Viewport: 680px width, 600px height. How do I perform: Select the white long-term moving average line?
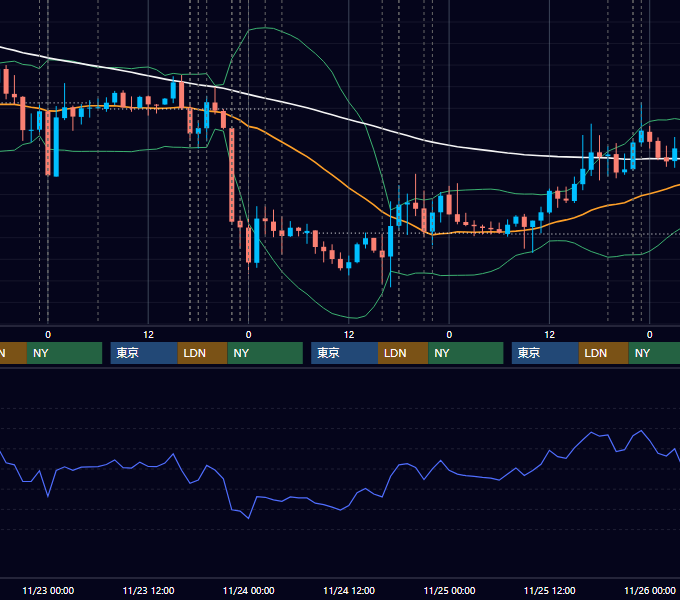coord(347,119)
